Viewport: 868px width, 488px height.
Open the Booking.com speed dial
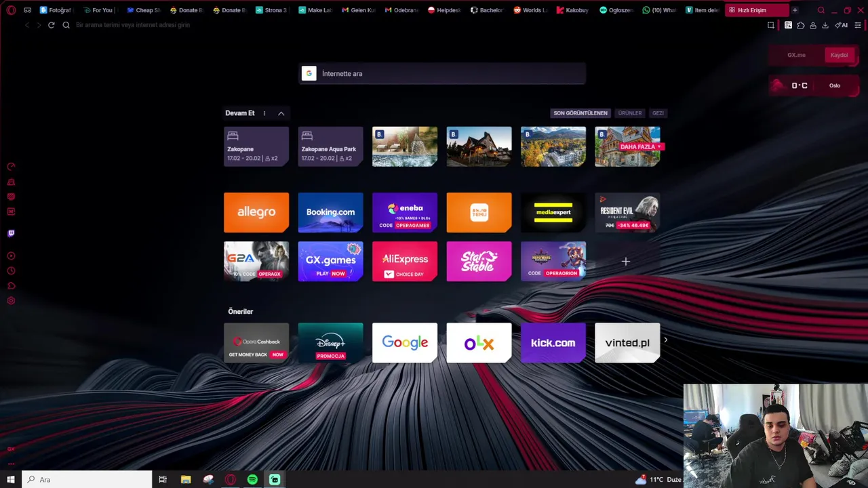[330, 212]
